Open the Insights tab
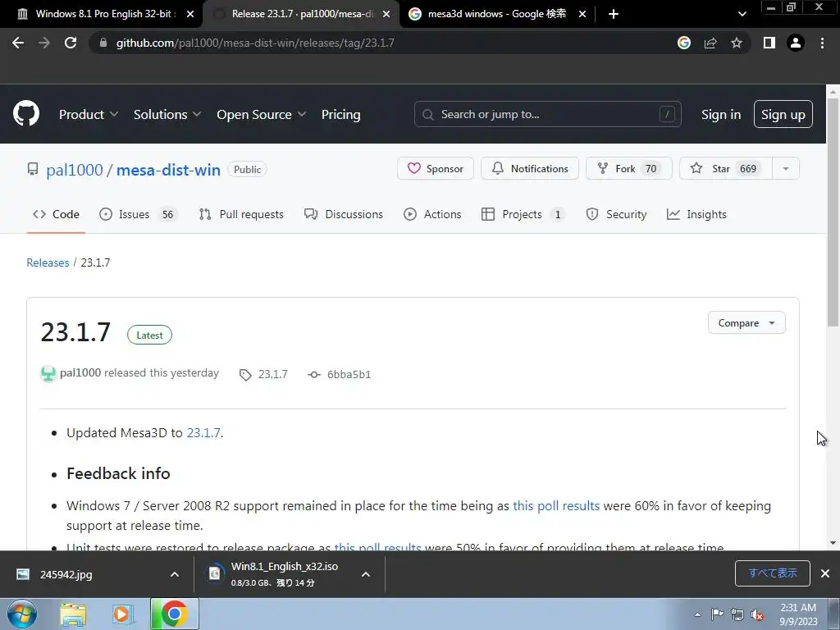Viewport: 840px width, 630px height. [x=696, y=214]
